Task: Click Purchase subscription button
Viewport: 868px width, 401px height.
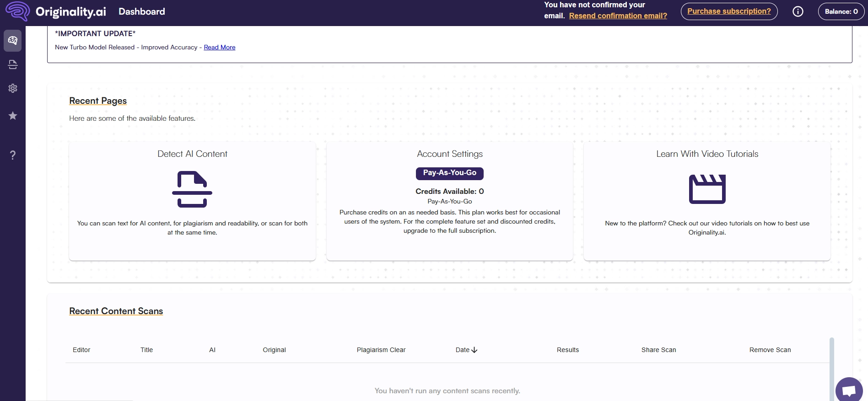Action: point(729,11)
